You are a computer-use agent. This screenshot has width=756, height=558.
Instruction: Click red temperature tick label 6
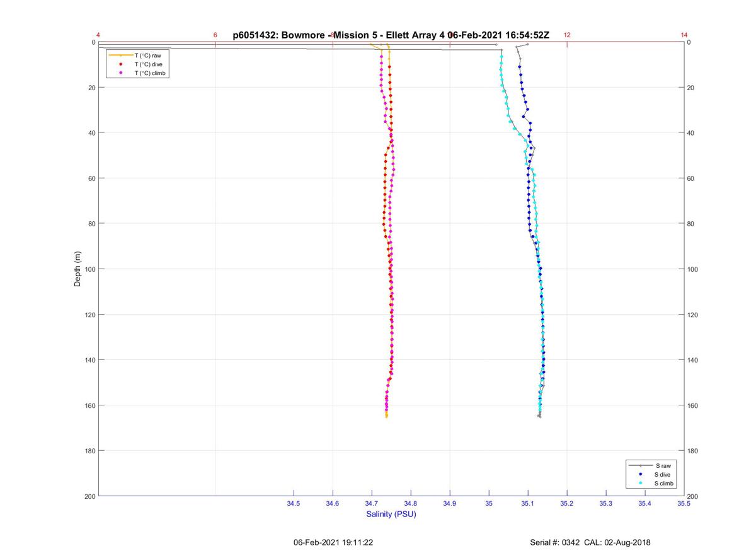pyautogui.click(x=215, y=35)
